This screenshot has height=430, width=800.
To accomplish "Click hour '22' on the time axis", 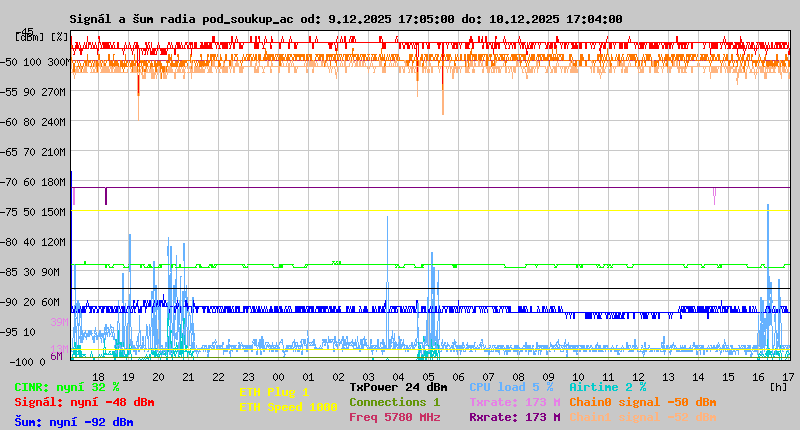I will click(218, 377).
